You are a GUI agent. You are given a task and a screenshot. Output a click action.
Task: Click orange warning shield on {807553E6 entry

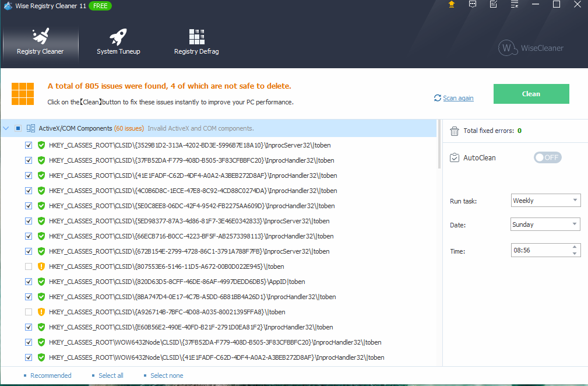click(x=41, y=266)
